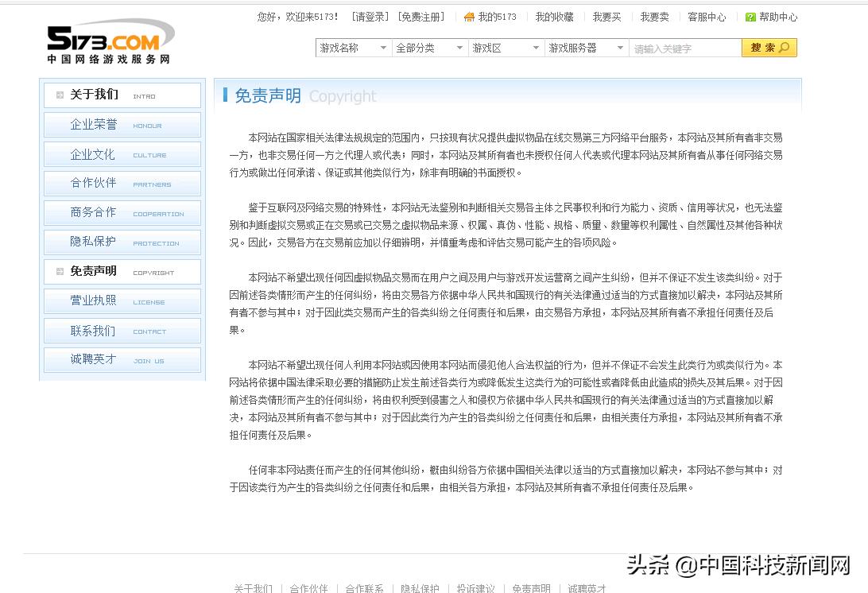868x593 pixels.
Task: Open the 免费注册 registration link
Action: pos(421,16)
